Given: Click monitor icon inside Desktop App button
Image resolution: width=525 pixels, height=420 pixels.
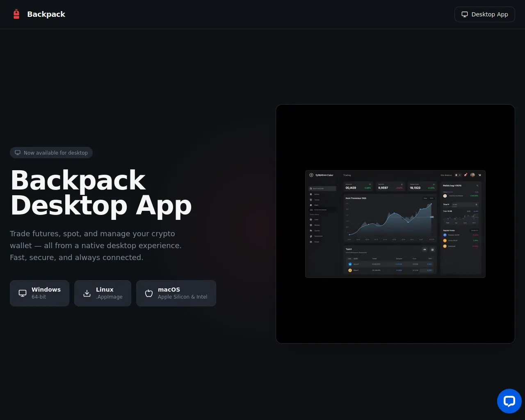Looking at the screenshot, I should tap(465, 14).
